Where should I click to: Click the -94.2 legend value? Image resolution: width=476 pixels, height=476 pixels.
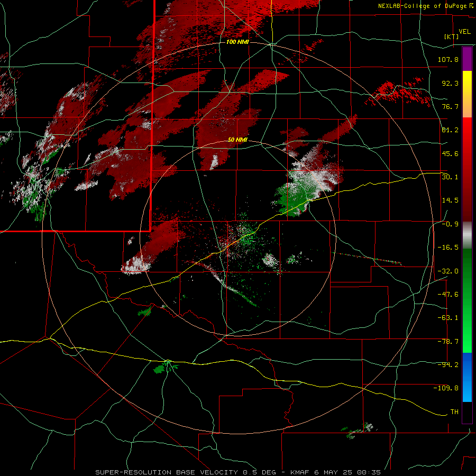pos(448,365)
